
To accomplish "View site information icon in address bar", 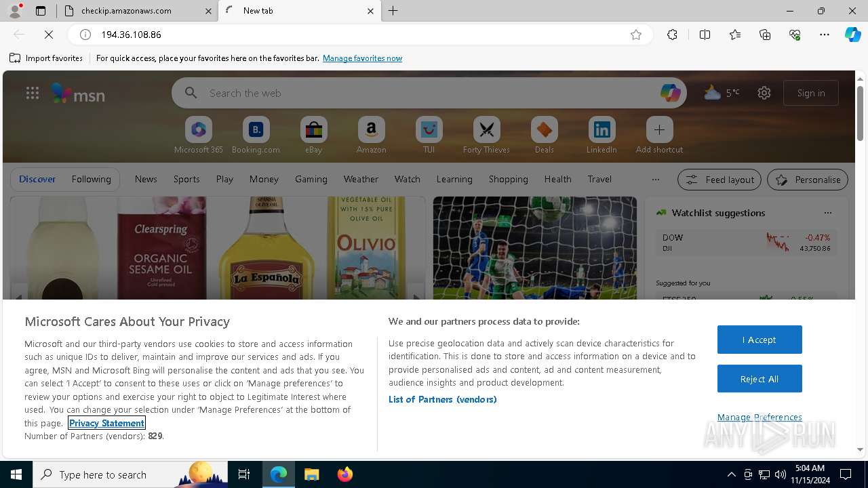I will [85, 35].
